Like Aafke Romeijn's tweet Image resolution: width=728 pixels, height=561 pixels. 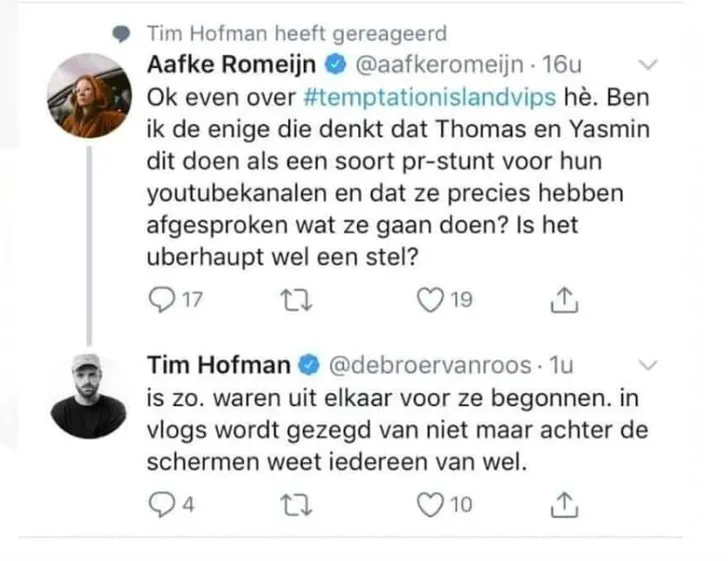[428, 299]
